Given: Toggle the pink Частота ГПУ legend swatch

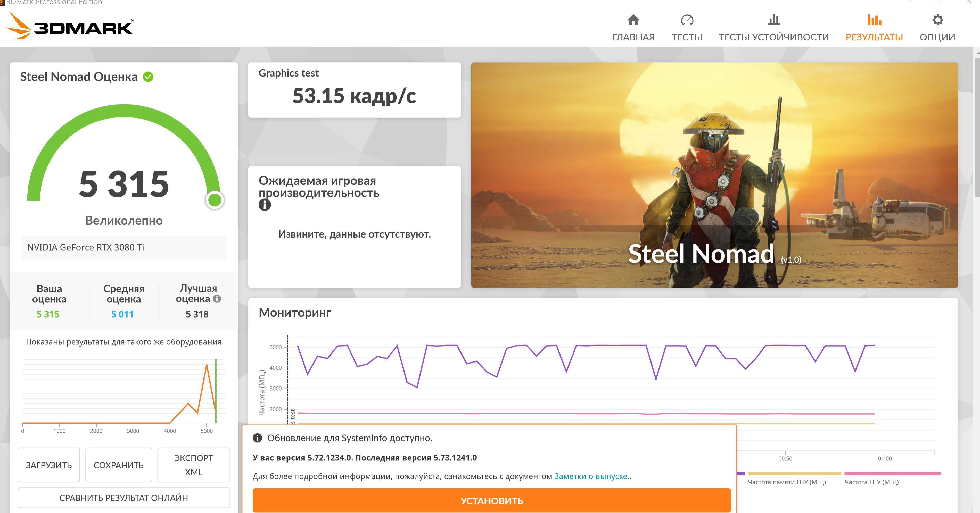Looking at the screenshot, I should tap(893, 474).
